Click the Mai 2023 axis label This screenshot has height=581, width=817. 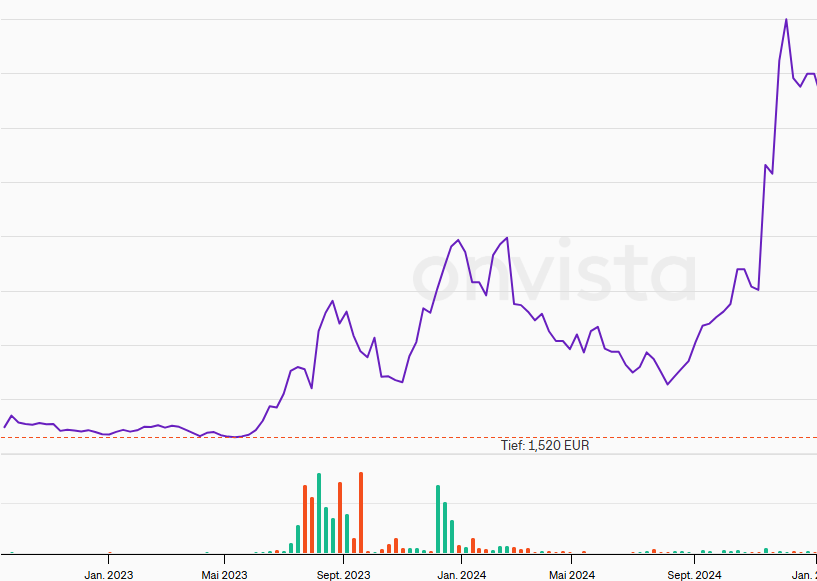(x=224, y=575)
